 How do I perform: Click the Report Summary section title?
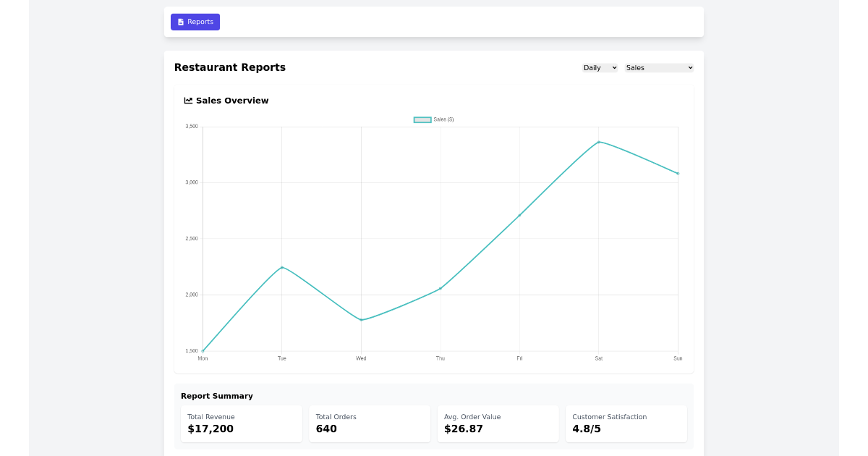(x=217, y=396)
